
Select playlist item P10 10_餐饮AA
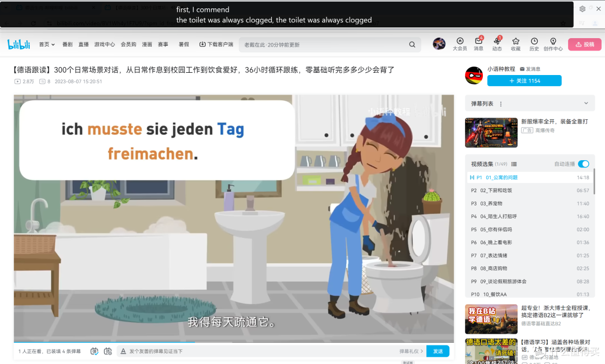point(529,294)
